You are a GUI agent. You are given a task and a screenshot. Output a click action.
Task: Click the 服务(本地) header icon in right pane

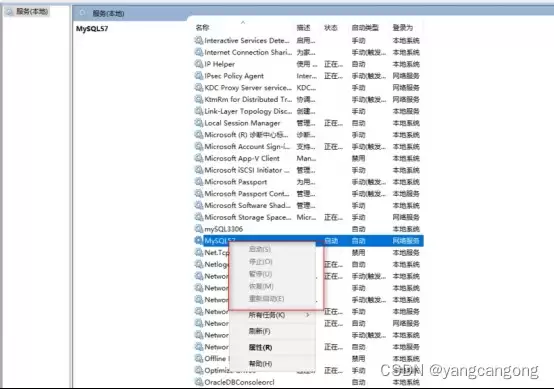82,13
